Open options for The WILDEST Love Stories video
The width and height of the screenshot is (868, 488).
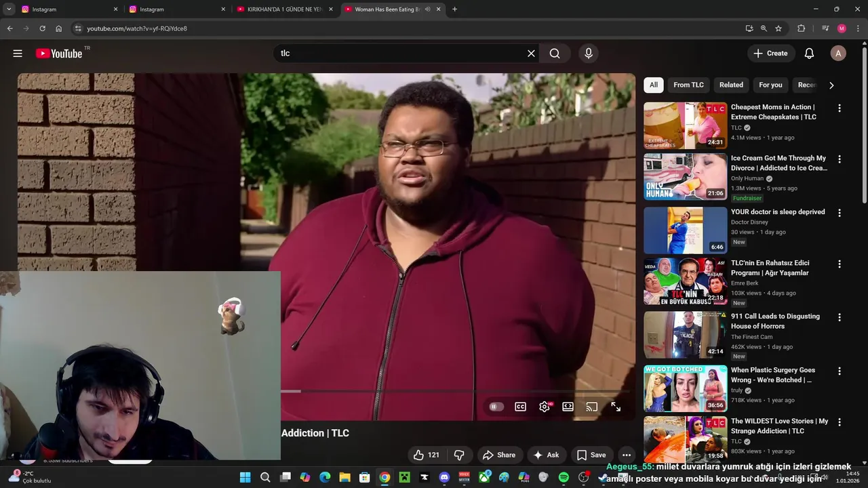click(840, 422)
